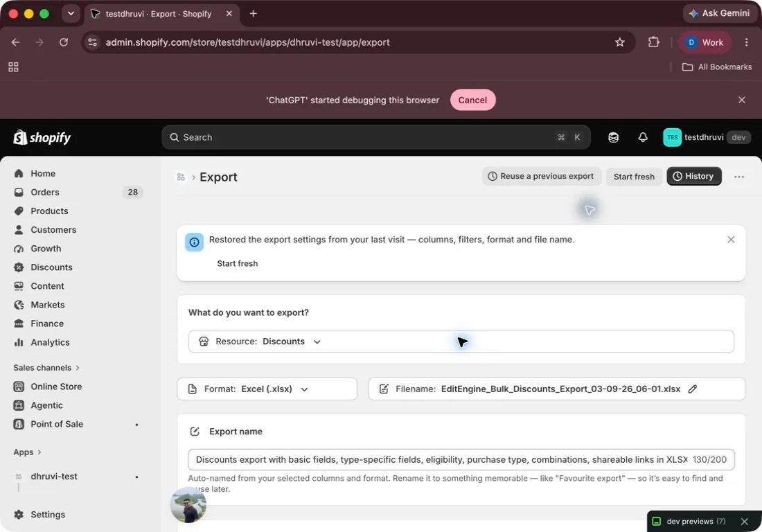Close the dev previews bar
The image size is (762, 532).
pyautogui.click(x=744, y=522)
